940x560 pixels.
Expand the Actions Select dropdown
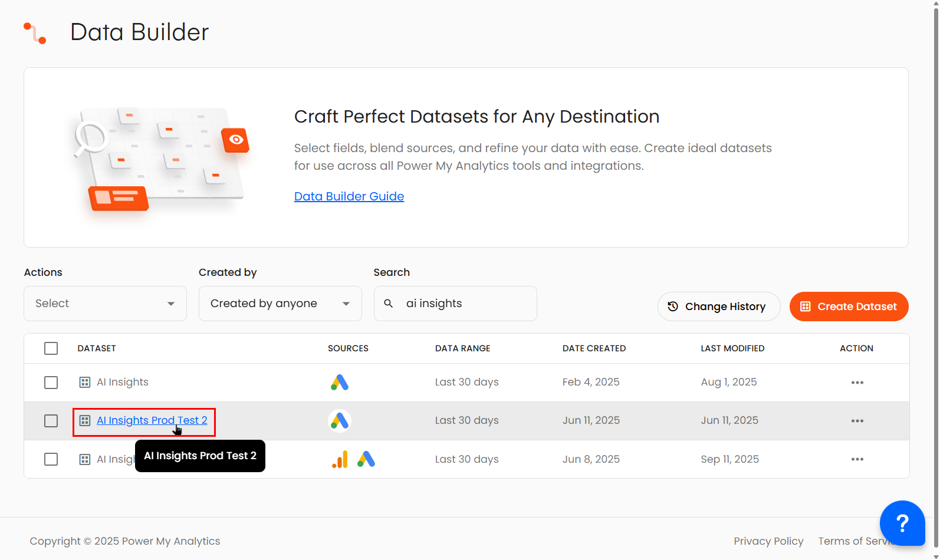[105, 304]
